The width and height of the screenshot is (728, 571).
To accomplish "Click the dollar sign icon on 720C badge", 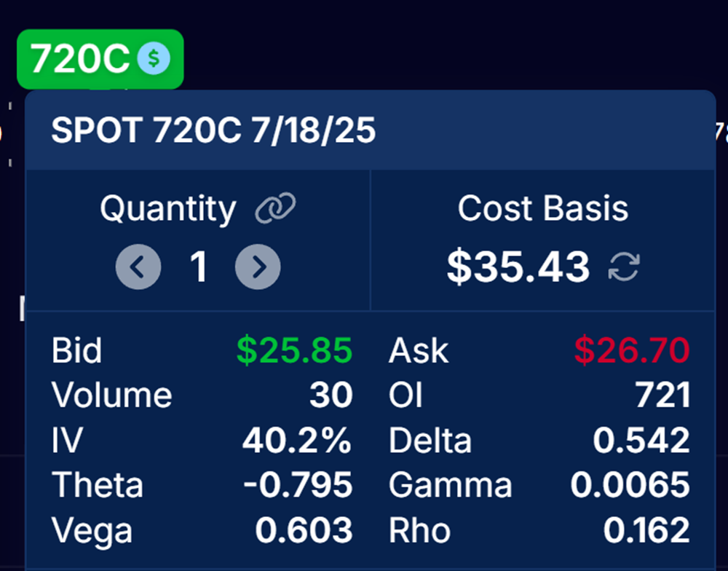I will pyautogui.click(x=154, y=58).
